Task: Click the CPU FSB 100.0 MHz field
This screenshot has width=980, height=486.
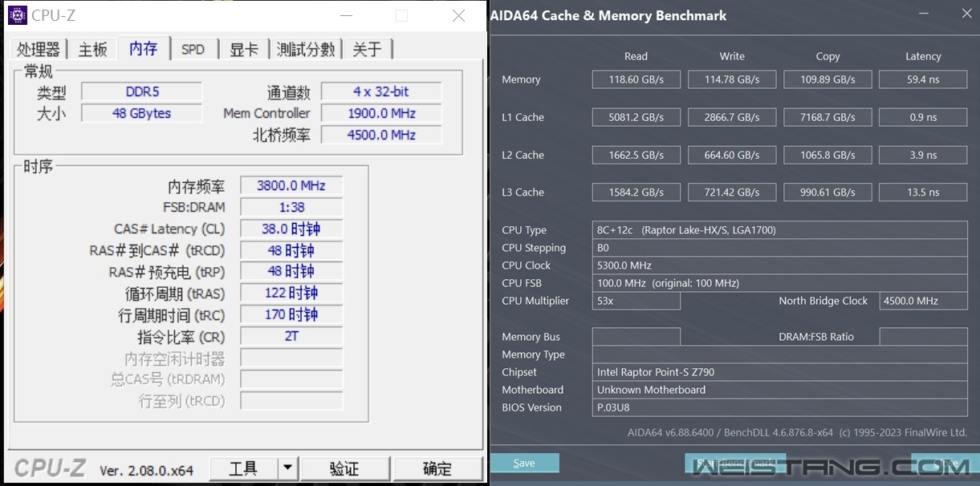Action: [x=779, y=283]
